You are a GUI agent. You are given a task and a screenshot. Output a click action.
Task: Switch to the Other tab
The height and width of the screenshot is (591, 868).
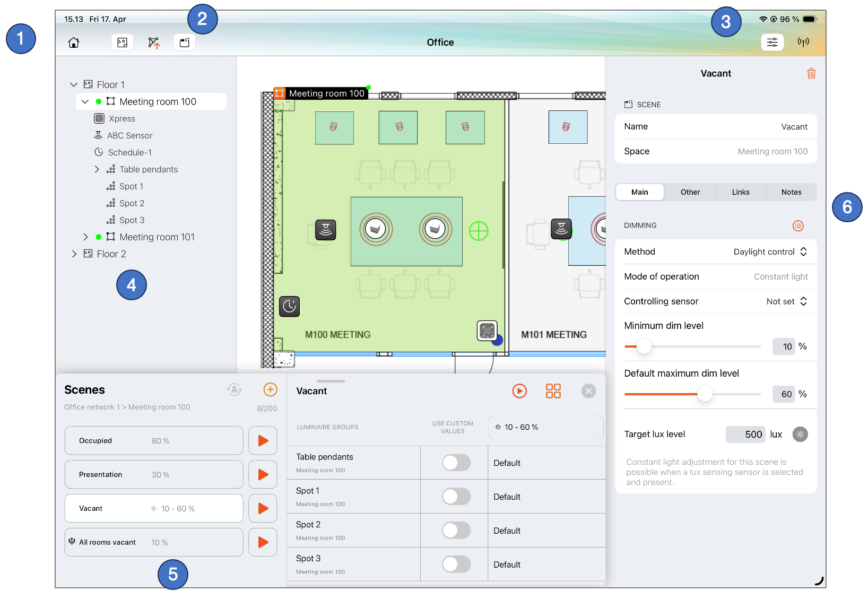pos(690,192)
